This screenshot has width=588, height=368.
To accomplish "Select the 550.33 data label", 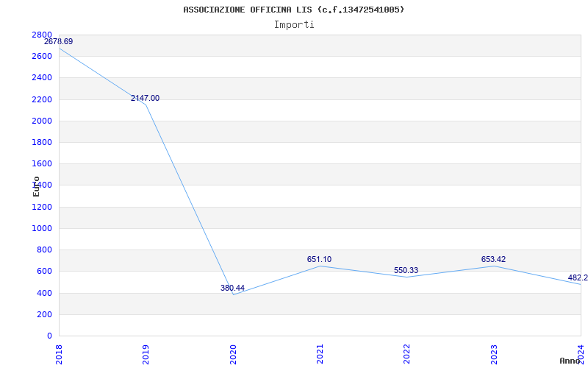I will [x=406, y=270].
